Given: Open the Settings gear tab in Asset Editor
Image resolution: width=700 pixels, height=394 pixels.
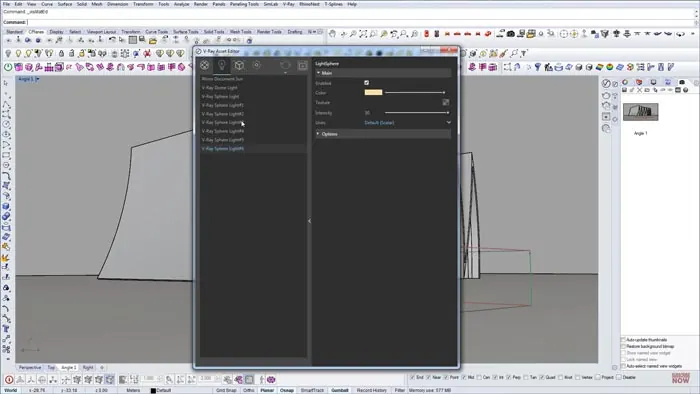Looking at the screenshot, I should 257,65.
